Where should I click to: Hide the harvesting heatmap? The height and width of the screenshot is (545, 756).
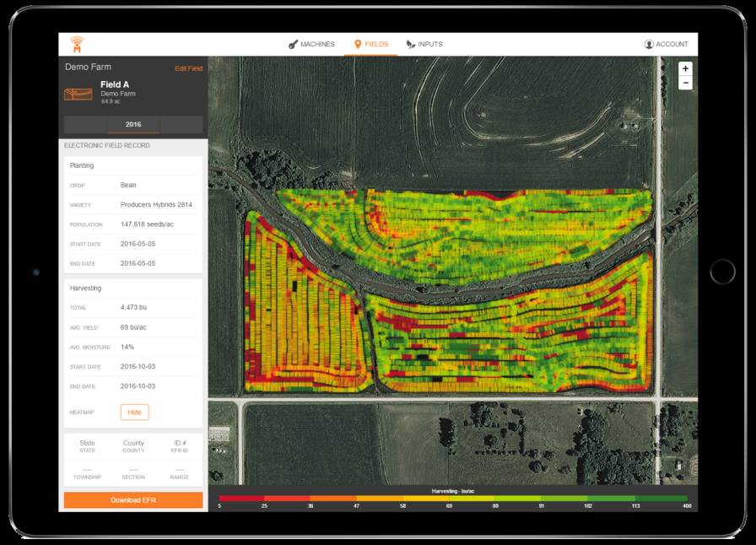pos(134,413)
